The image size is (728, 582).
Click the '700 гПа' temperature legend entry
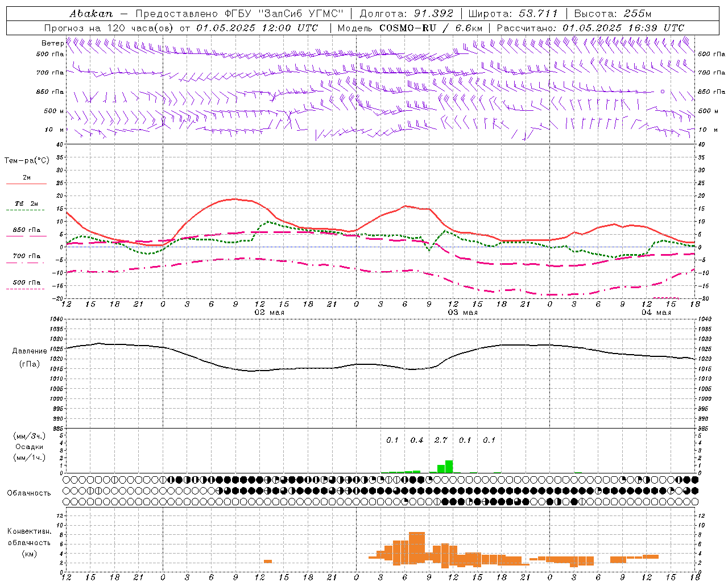point(27,256)
